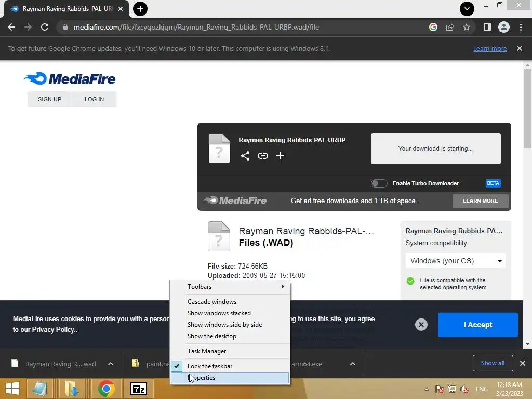Click the file thumbnail in download box
This screenshot has height=399, width=532.
(x=219, y=148)
